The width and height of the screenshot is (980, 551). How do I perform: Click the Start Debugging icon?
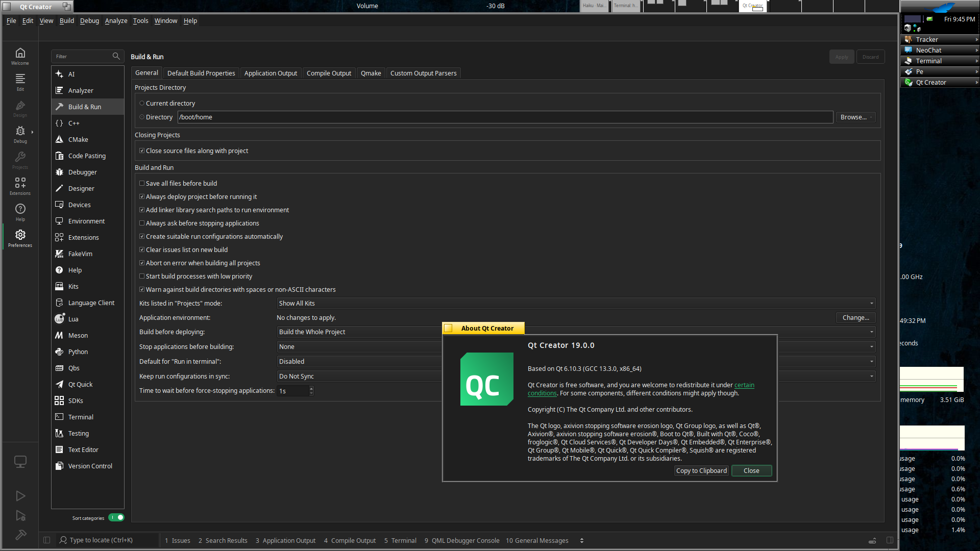(20, 516)
